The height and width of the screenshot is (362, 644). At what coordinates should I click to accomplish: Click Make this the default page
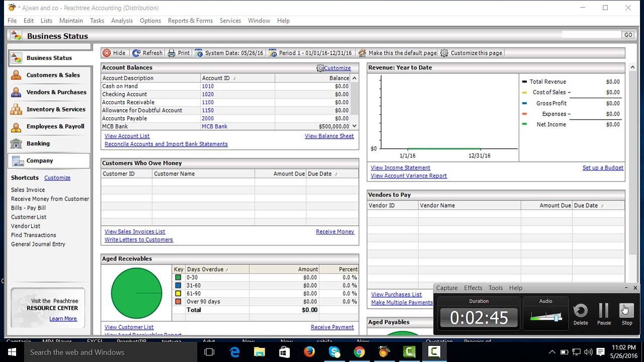(x=397, y=53)
